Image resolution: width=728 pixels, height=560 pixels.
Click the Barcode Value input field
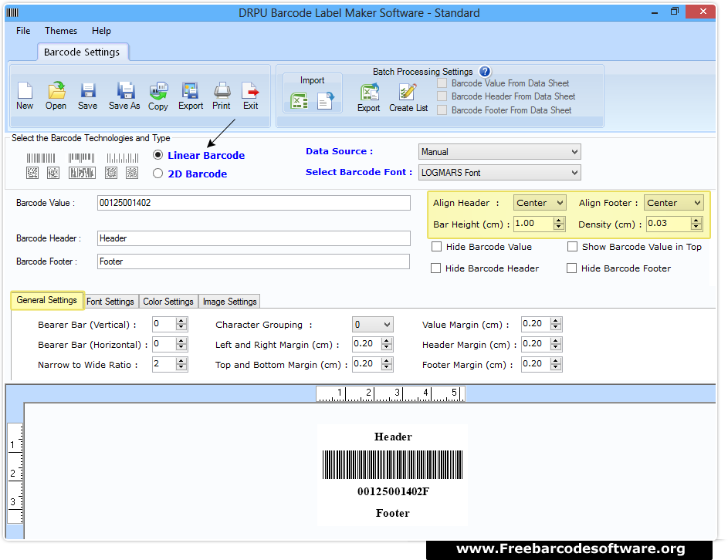(x=253, y=203)
